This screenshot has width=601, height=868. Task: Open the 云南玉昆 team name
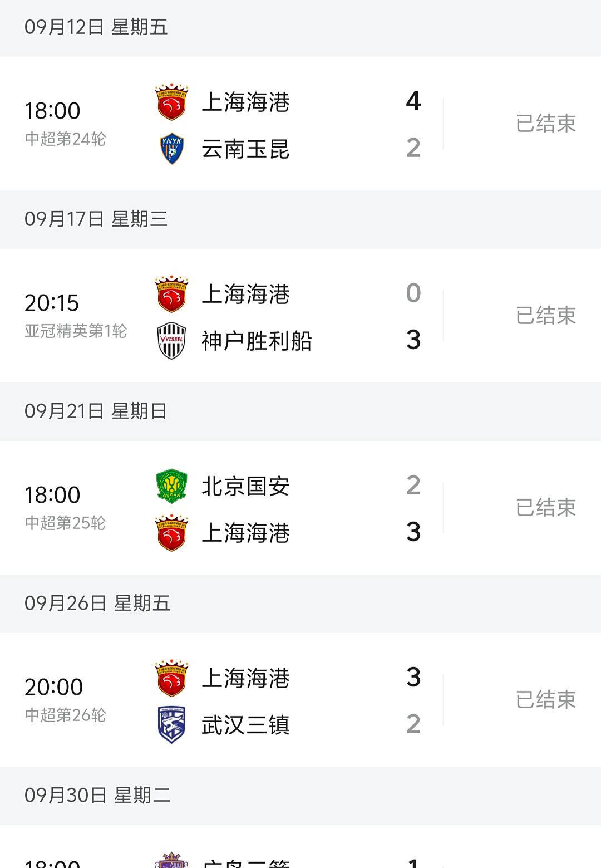[245, 149]
